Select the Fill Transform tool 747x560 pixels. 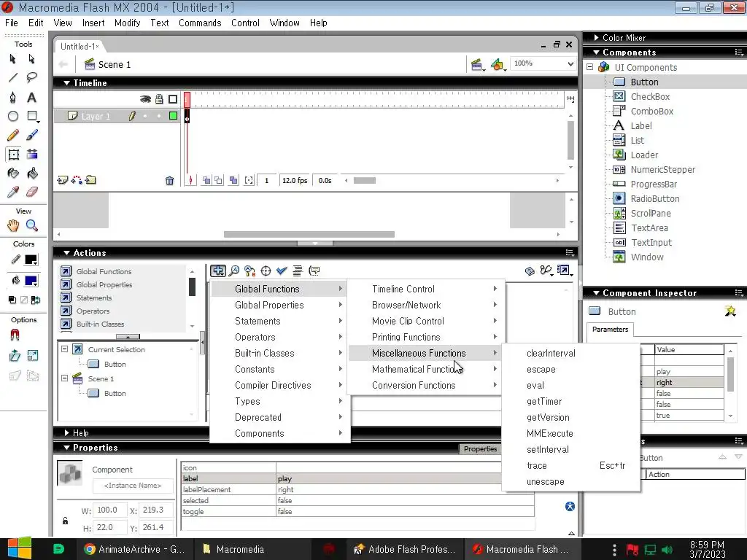coord(32,155)
